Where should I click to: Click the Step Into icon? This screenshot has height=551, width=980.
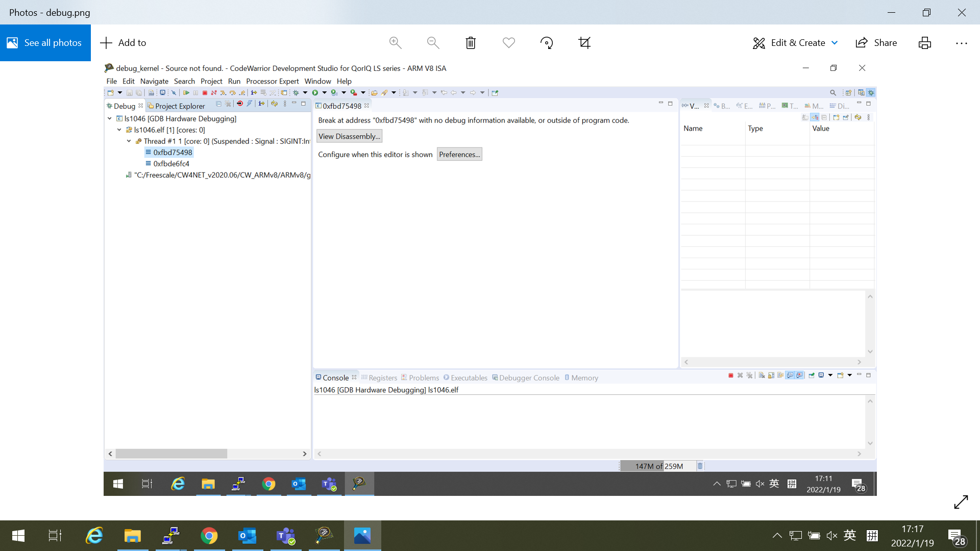(x=223, y=92)
